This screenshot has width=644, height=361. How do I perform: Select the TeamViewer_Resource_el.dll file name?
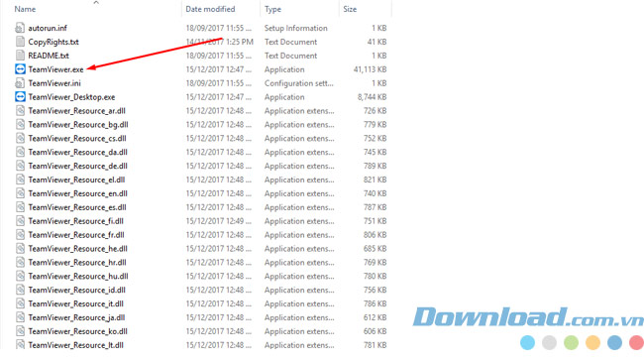coord(76,180)
